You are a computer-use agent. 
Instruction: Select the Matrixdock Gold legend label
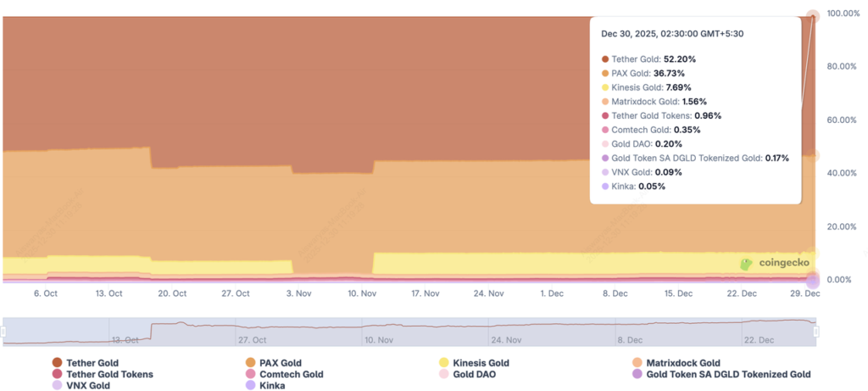pyautogui.click(x=682, y=363)
